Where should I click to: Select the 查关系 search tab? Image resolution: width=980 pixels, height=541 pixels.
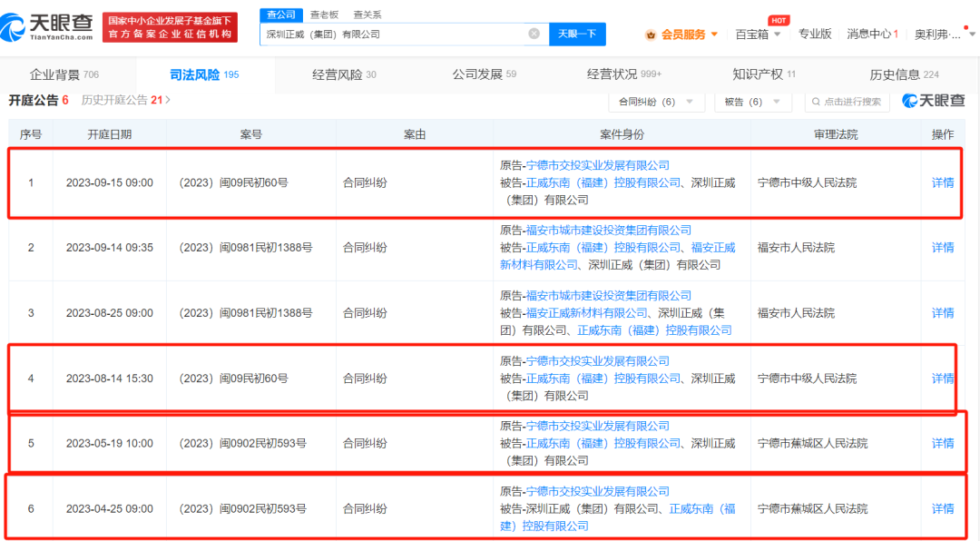367,15
